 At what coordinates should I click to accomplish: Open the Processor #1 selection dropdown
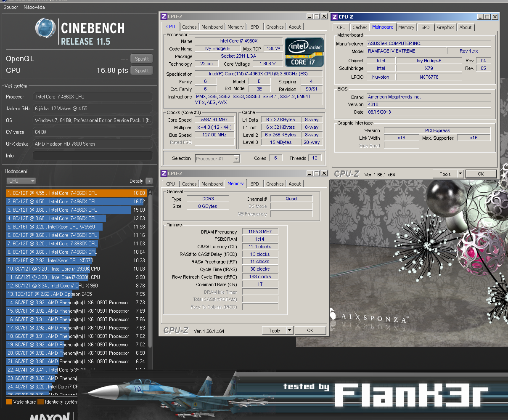pyautogui.click(x=217, y=159)
